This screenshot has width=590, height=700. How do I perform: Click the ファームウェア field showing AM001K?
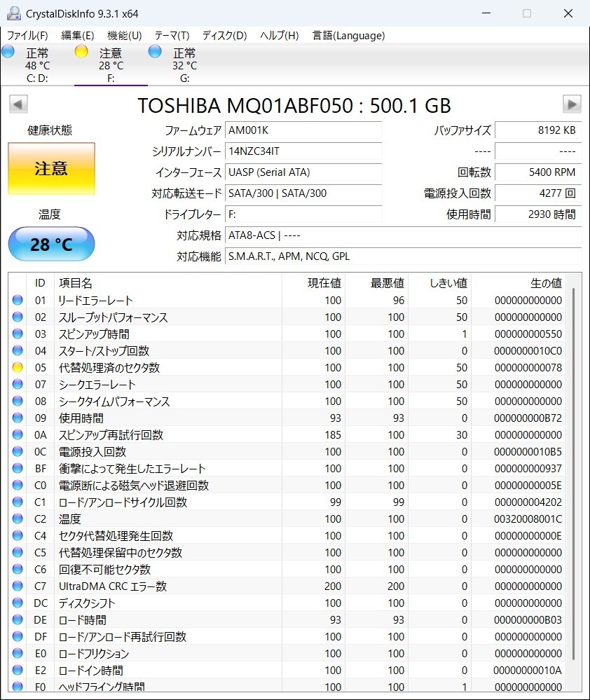303,130
